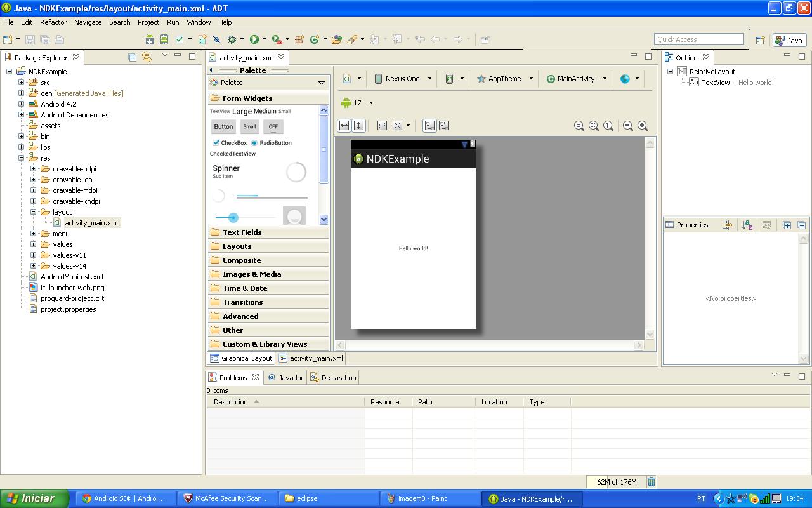Screen dimensions: 812x508
Task: Click the Quick Access search field
Action: (x=699, y=39)
